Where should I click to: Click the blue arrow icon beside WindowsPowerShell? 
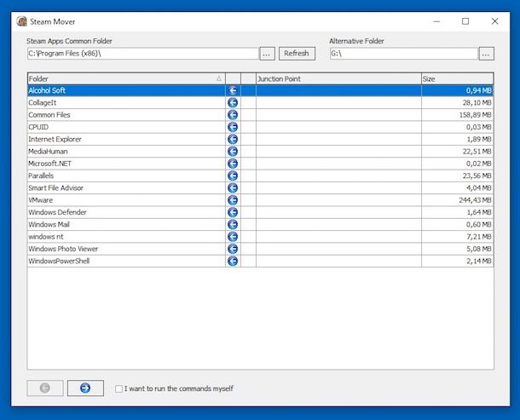click(x=233, y=262)
